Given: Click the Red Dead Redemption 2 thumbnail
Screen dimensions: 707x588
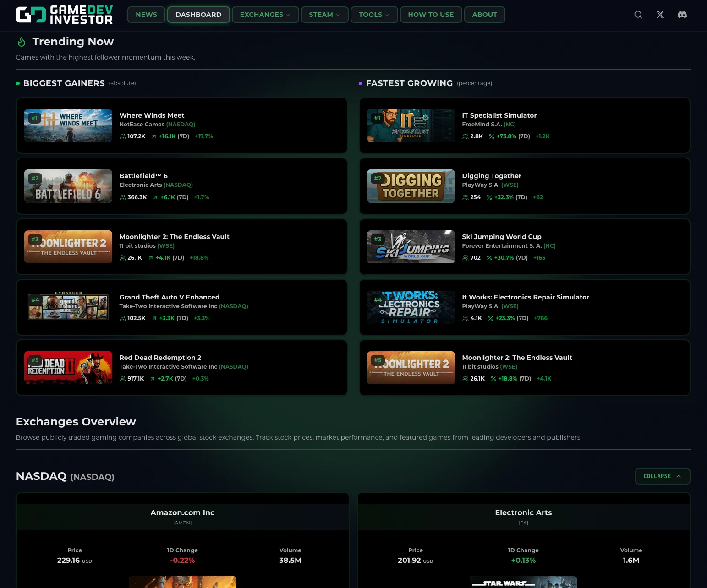Looking at the screenshot, I should click(68, 368).
